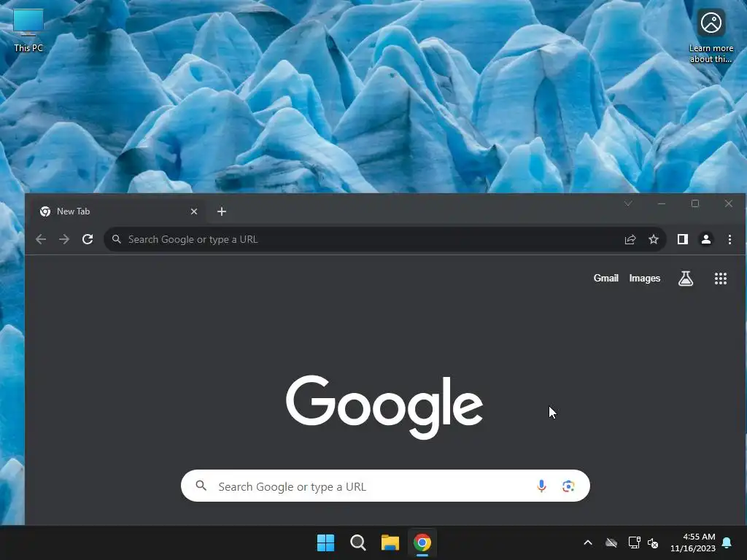
Task: Open Google apps grid
Action: pos(721,278)
